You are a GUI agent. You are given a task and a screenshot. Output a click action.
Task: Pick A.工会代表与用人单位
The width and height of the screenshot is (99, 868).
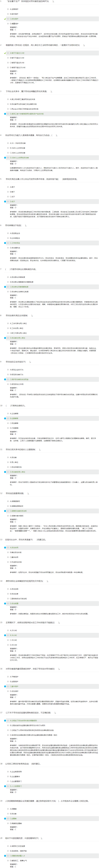click(x=18, y=323)
